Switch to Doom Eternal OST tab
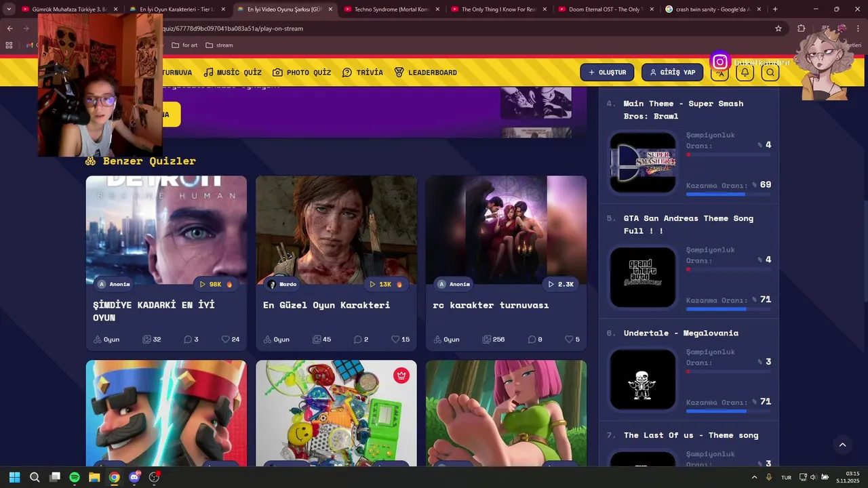868x488 pixels. click(606, 9)
